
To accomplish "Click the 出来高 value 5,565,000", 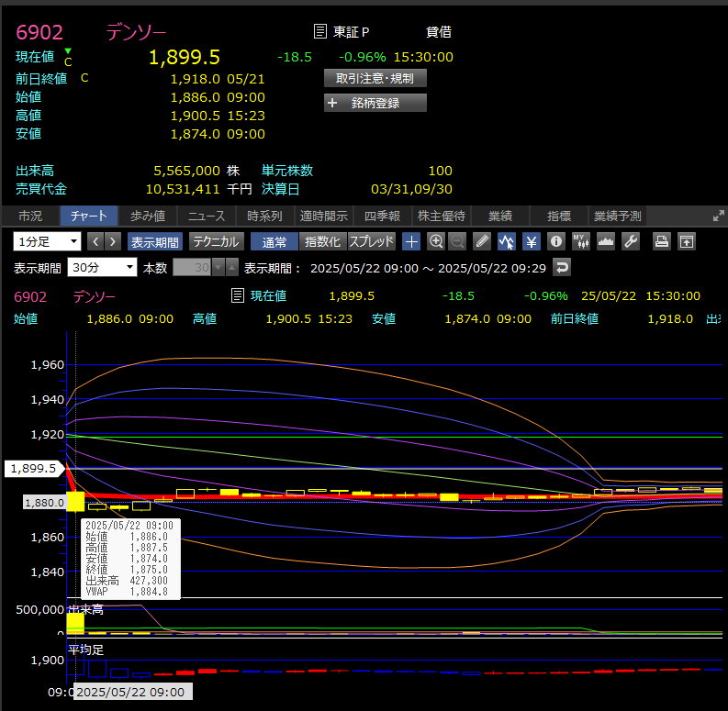I will coord(186,171).
